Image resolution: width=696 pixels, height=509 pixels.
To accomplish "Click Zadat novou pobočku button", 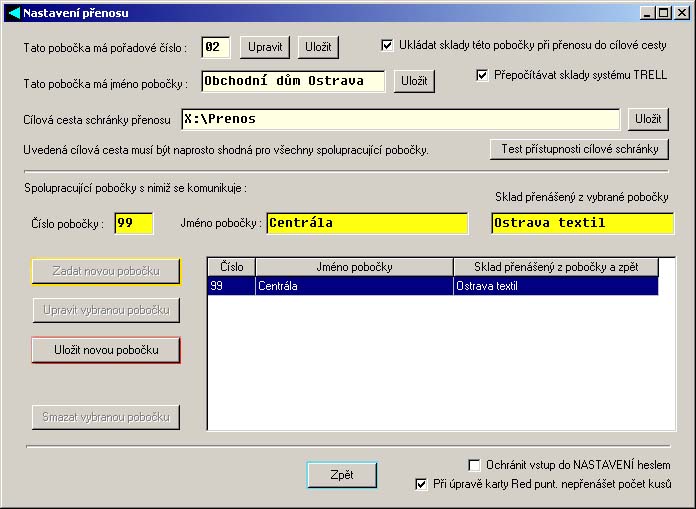I will [x=106, y=271].
